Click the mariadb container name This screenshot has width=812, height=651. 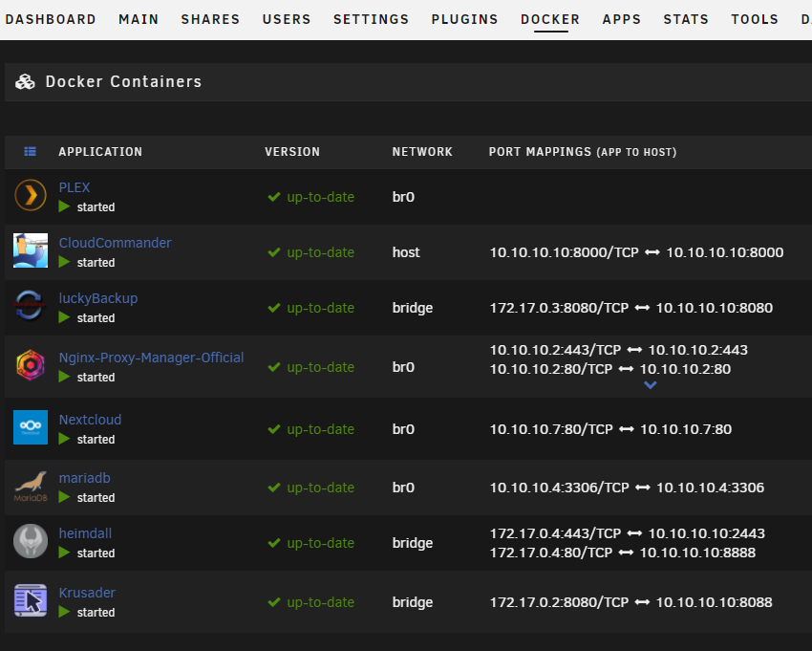[84, 478]
